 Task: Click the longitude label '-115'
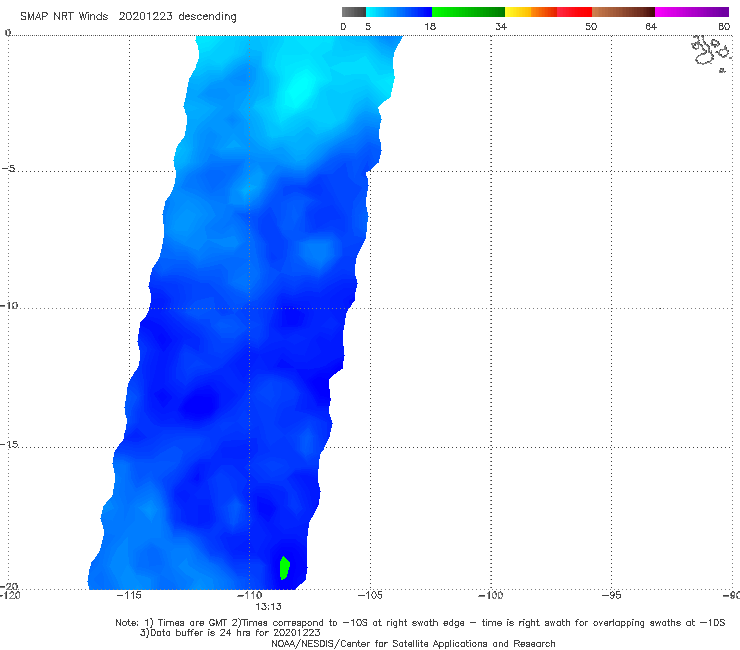(129, 595)
